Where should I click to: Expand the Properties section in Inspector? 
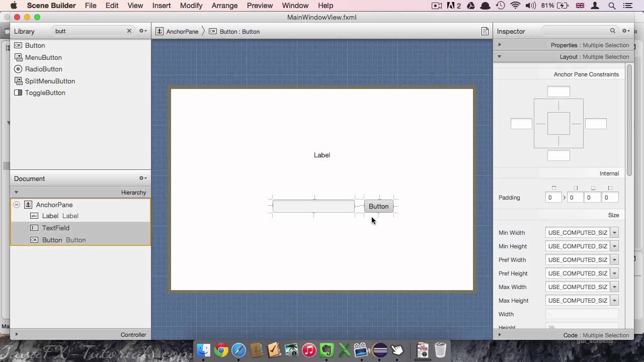tap(500, 45)
